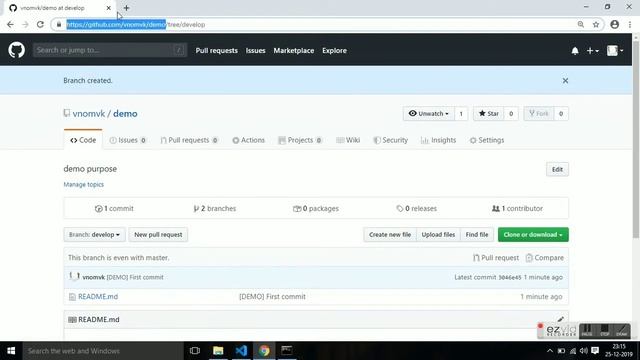Go to Marketplace

click(x=293, y=51)
